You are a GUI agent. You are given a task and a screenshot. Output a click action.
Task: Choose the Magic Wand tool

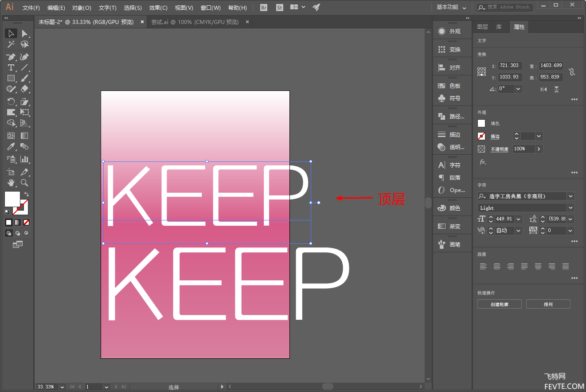(11, 44)
